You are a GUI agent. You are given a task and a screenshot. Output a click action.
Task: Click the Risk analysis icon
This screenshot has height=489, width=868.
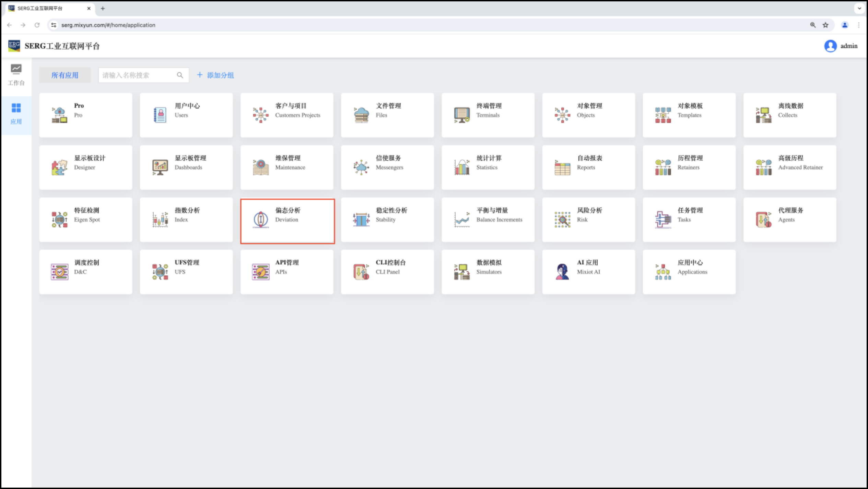[x=562, y=220]
